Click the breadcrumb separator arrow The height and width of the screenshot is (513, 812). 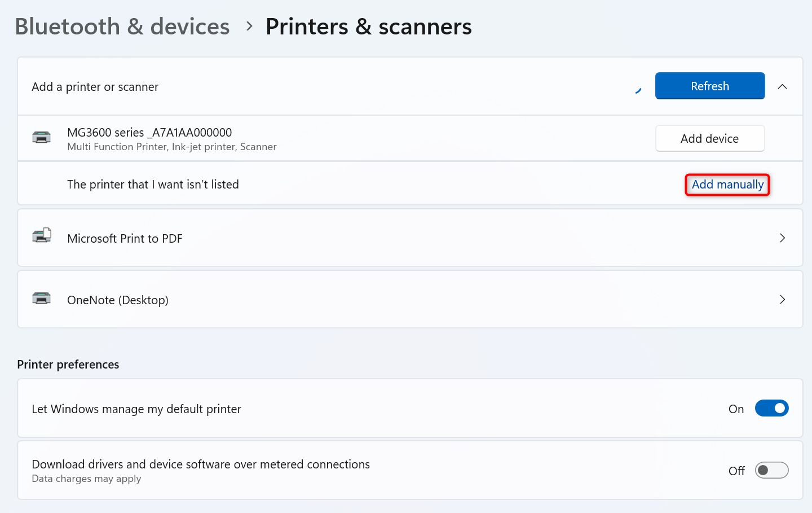coord(249,27)
